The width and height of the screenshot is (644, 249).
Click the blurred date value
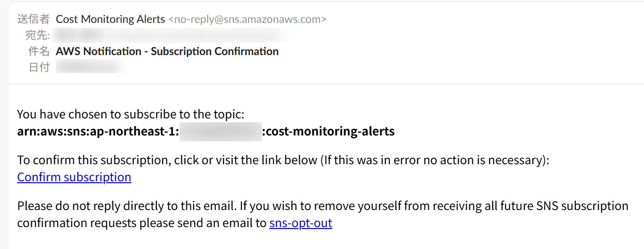coord(90,68)
